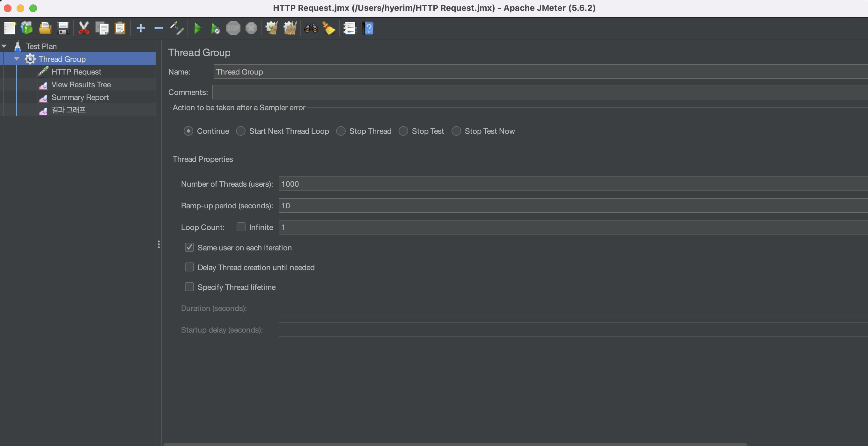Start the test with green play icon
This screenshot has height=446, width=868.
[x=198, y=28]
